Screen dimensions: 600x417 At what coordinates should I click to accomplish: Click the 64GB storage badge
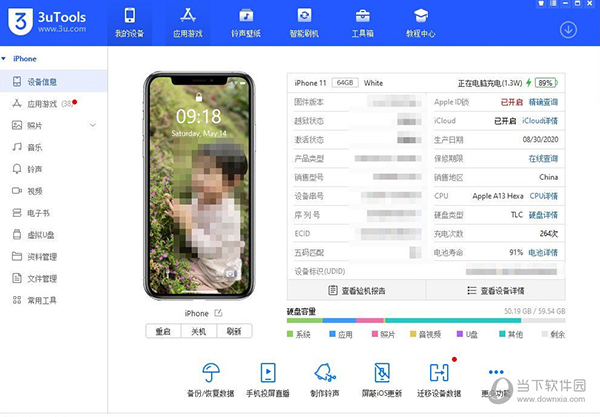pyautogui.click(x=345, y=83)
